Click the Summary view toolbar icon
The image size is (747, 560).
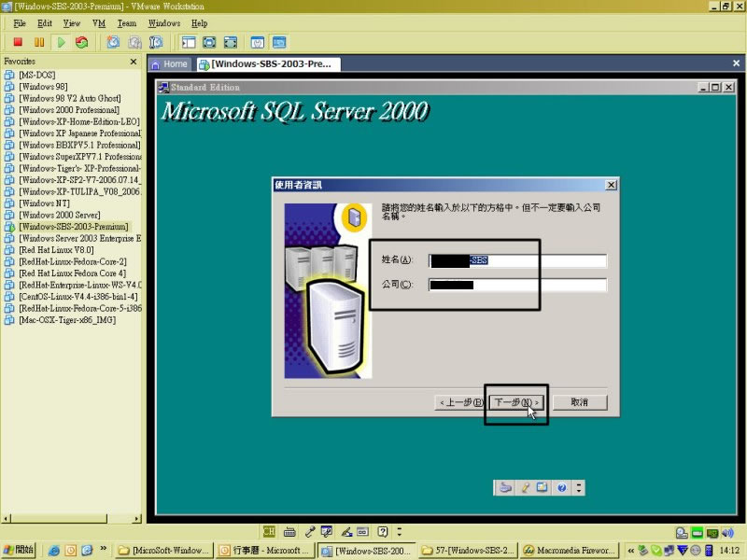pyautogui.click(x=258, y=42)
